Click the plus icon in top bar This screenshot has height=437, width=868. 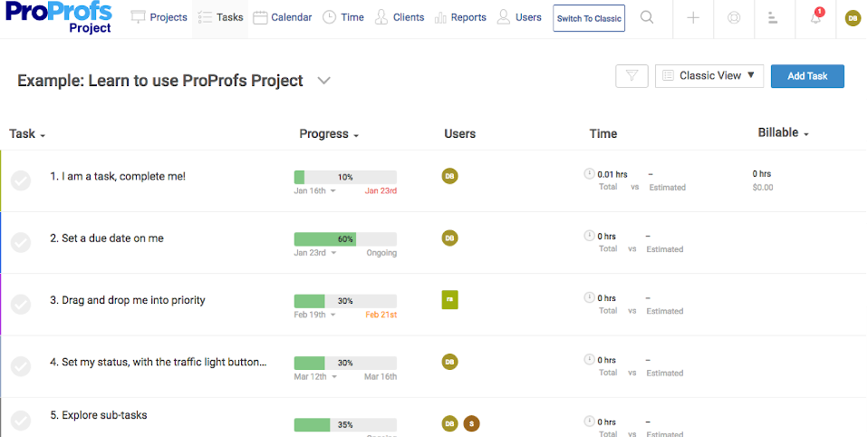point(693,18)
